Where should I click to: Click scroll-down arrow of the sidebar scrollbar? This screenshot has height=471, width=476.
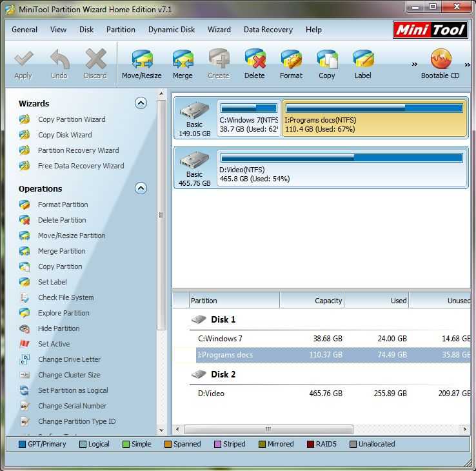coord(161,430)
